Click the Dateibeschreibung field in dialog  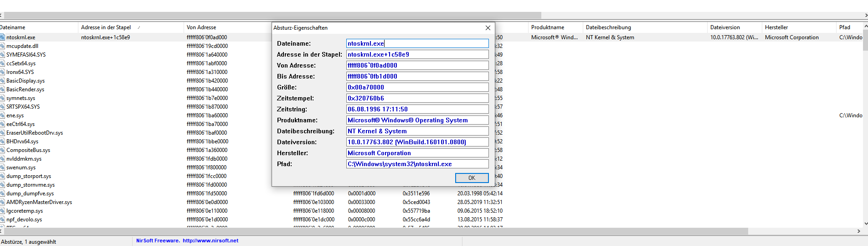[x=417, y=131]
